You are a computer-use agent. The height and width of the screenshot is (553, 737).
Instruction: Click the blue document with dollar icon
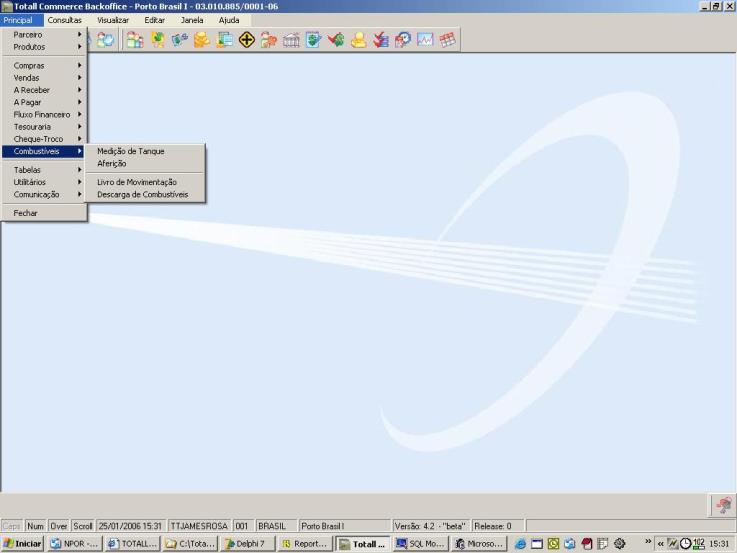pos(313,40)
